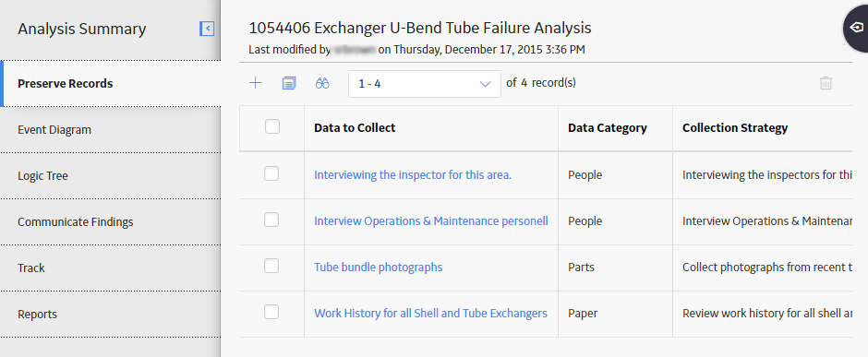Switch to the Logic Tree section

(x=111, y=176)
